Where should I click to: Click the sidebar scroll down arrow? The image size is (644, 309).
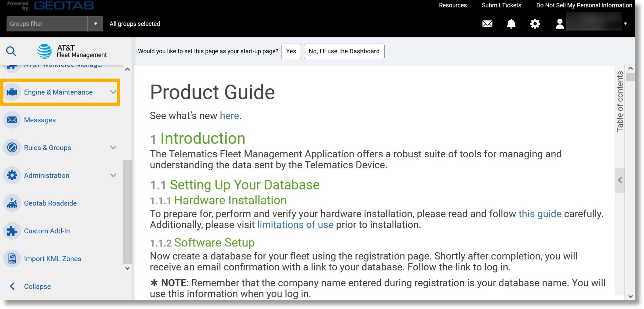pyautogui.click(x=127, y=268)
